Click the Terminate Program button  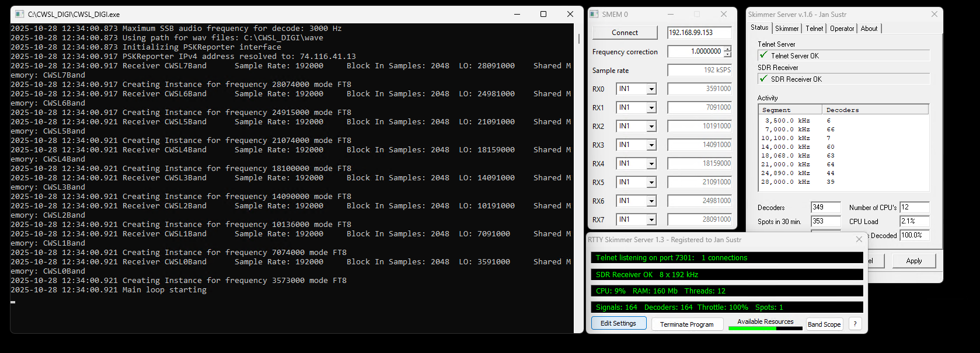click(686, 324)
